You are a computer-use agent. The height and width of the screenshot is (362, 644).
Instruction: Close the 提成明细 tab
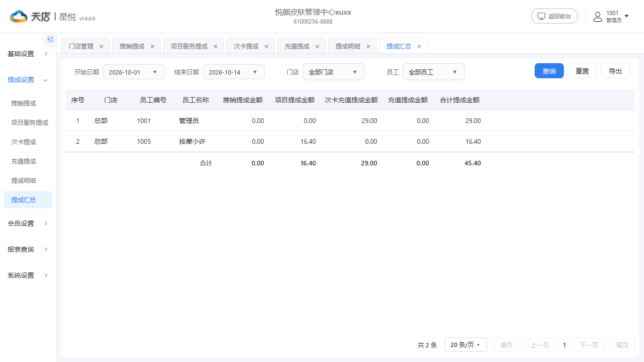coord(368,46)
